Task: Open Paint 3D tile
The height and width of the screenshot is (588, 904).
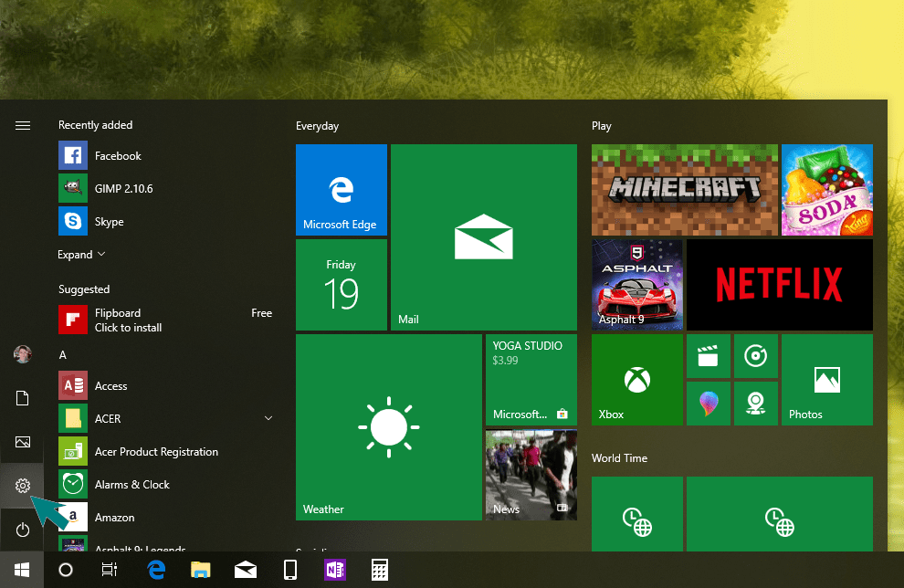Action: click(709, 403)
